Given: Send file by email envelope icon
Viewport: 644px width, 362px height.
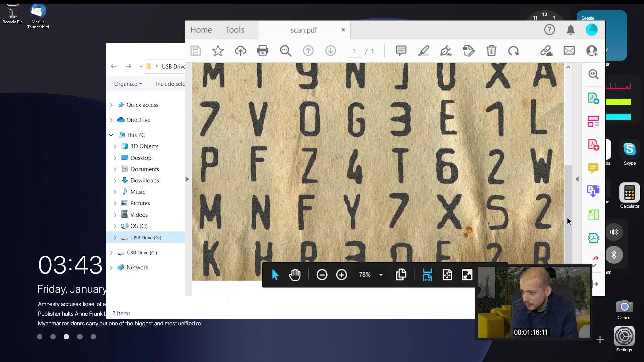Looking at the screenshot, I should click(569, 51).
